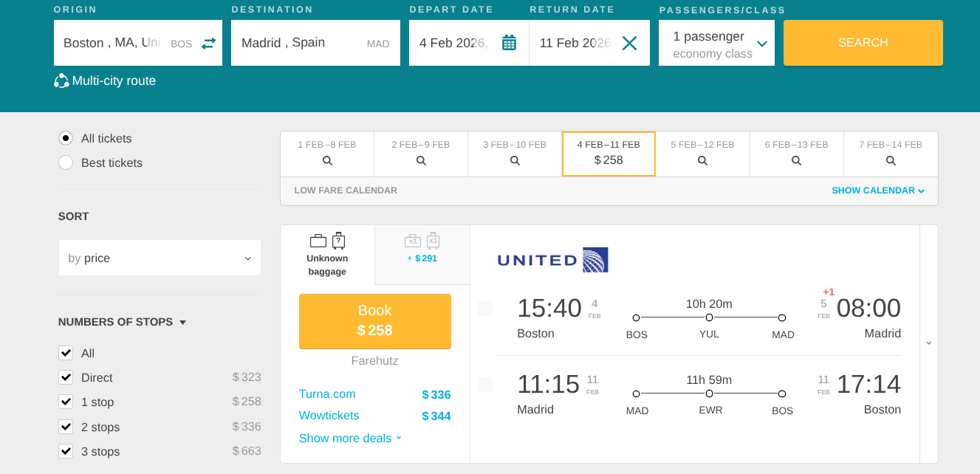The width and height of the screenshot is (980, 474).
Task: Expand the Show Calendar panel
Action: coord(878,190)
